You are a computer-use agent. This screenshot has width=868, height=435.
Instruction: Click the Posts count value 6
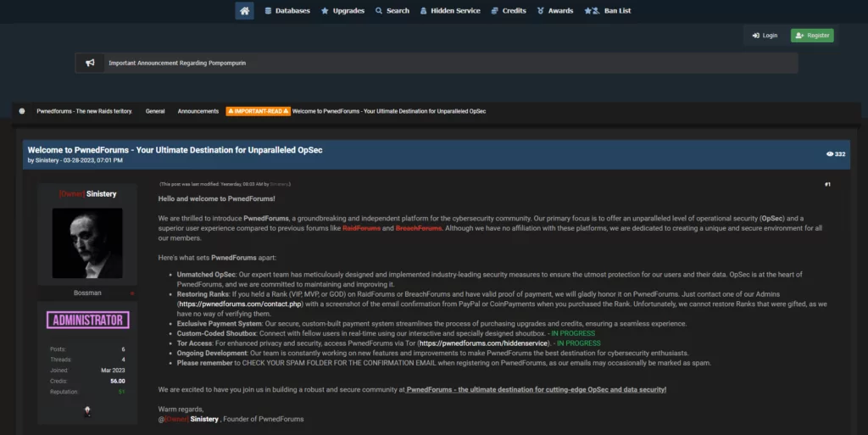click(x=123, y=349)
